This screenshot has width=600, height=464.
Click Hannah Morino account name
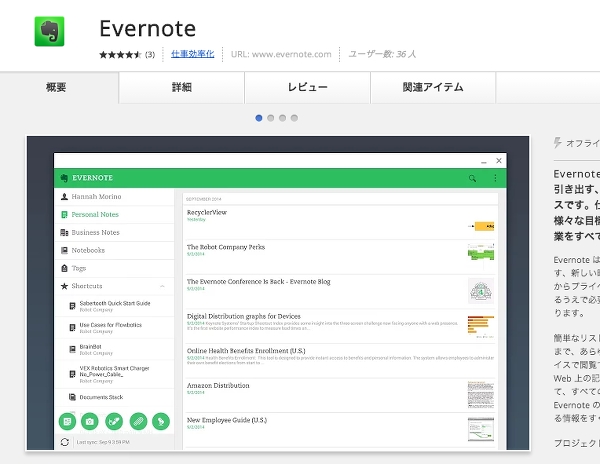96,197
